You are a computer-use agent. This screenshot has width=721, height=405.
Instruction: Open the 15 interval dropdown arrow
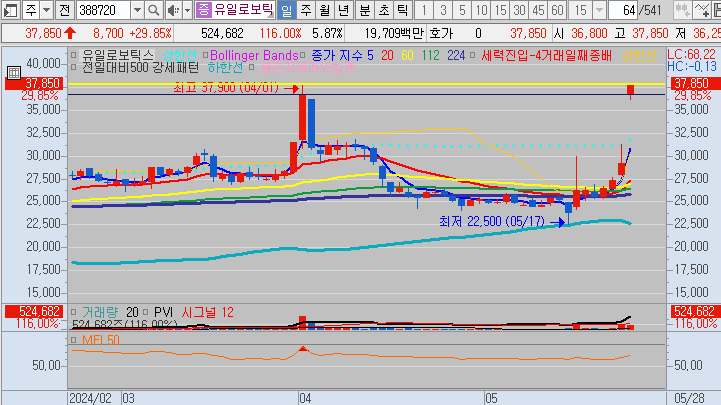[x=599, y=10]
